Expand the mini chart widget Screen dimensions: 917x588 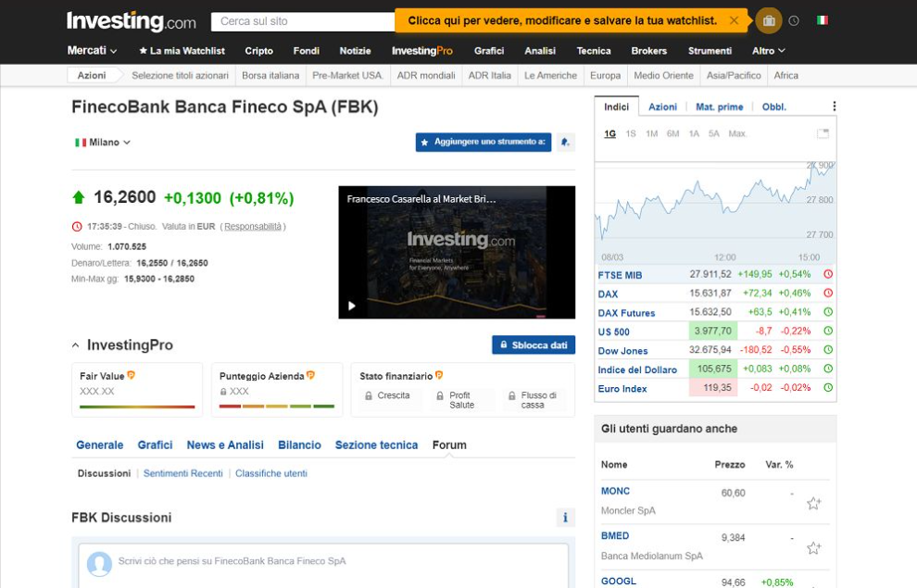(823, 134)
